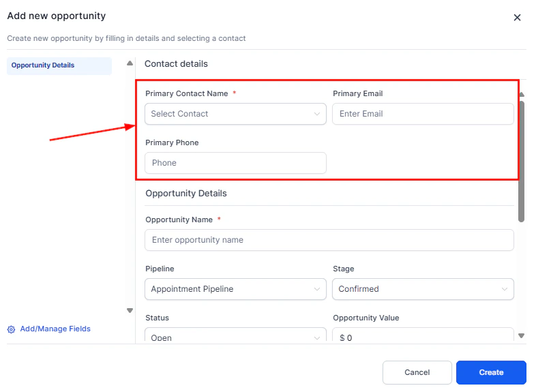536x392 pixels.
Task: Click the Stage label
Action: [x=344, y=269]
